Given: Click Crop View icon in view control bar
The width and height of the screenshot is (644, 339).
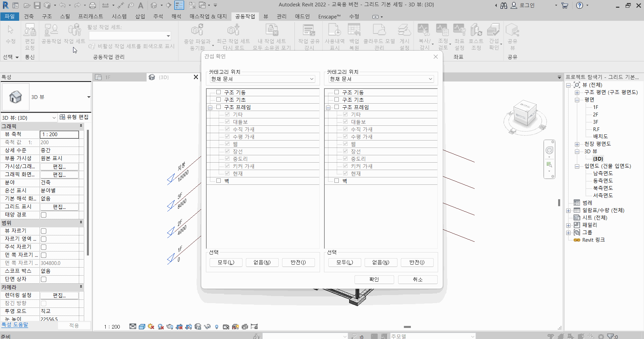Looking at the screenshot, I should [x=179, y=327].
